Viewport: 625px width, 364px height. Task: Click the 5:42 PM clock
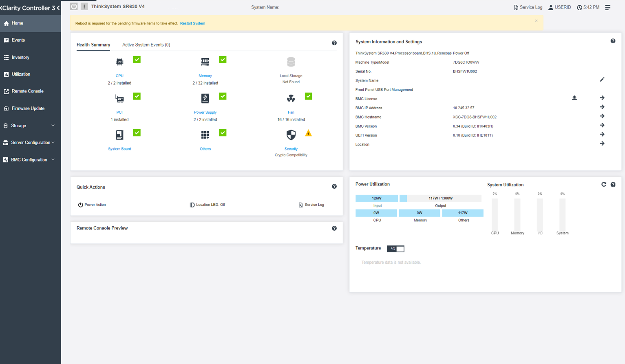(x=588, y=7)
